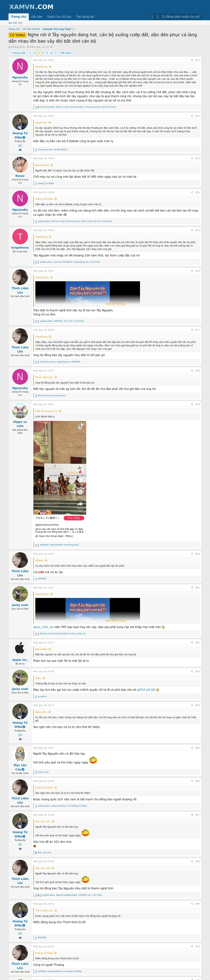The image size is (210, 980).
Task: Click @zzz_n3r0_zzz mention in post #61
Action: pyautogui.click(x=44, y=627)
